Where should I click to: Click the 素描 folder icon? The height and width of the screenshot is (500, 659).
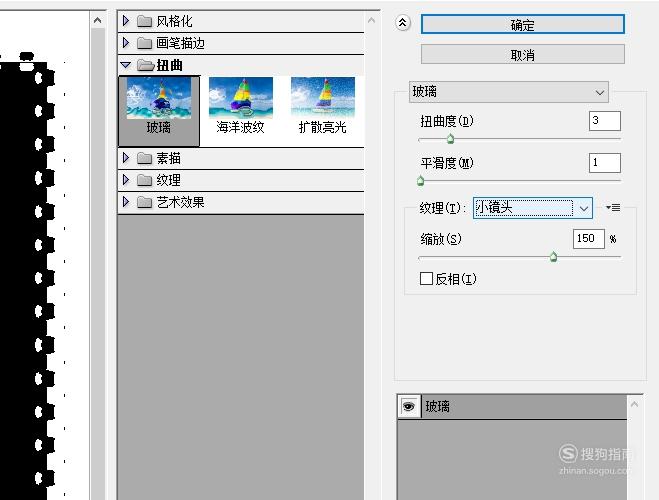click(x=144, y=158)
